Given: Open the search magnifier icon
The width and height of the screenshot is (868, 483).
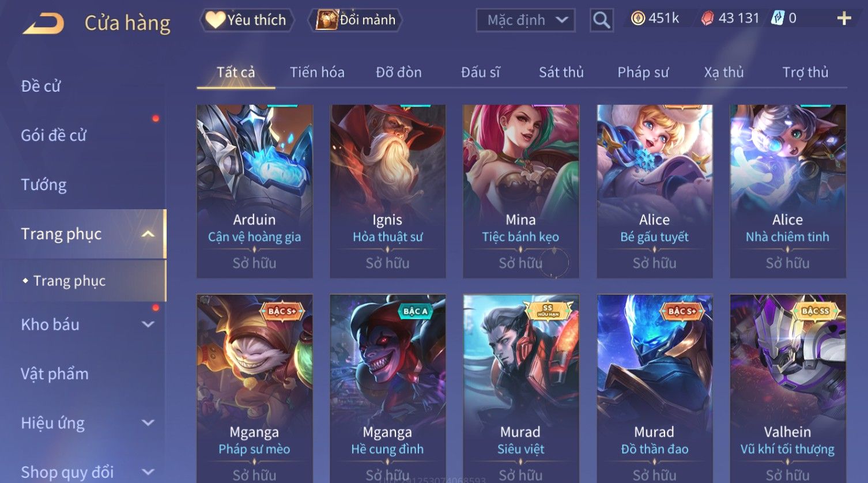Looking at the screenshot, I should 601,21.
